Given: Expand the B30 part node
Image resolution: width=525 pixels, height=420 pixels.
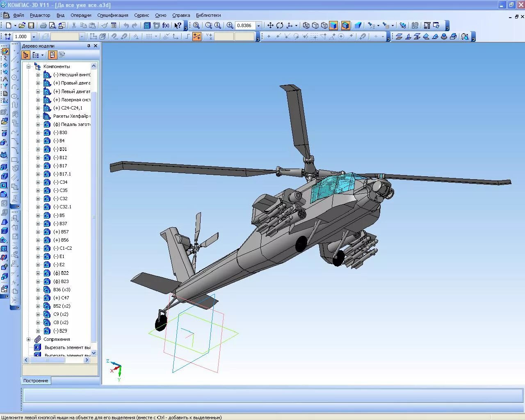Looking at the screenshot, I should point(38,132).
